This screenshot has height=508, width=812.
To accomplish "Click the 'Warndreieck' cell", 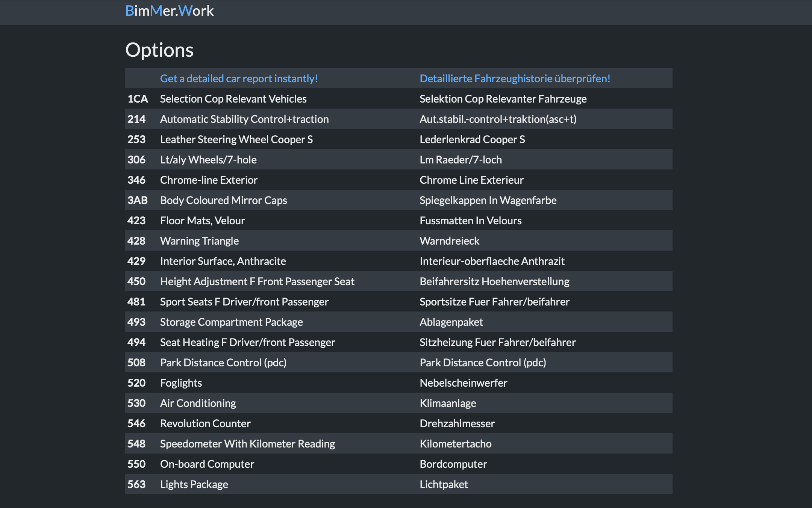I will (x=449, y=241).
